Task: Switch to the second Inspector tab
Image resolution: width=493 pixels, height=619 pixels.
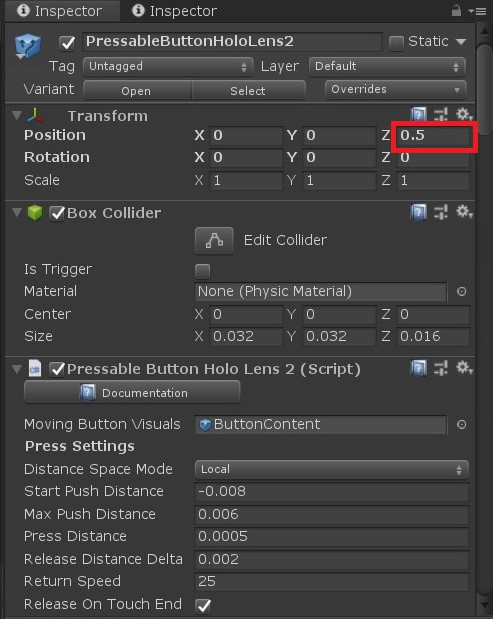Action: tap(175, 11)
